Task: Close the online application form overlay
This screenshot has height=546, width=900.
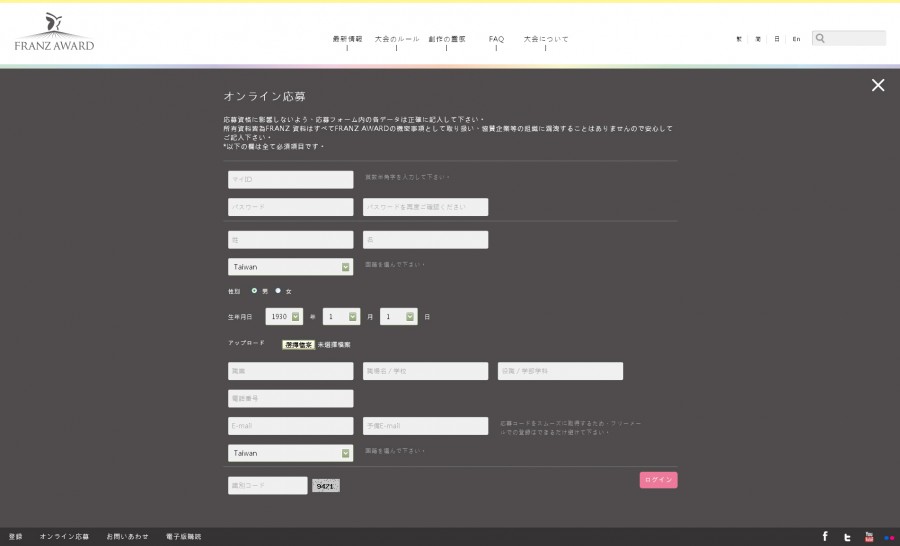Action: pos(878,85)
